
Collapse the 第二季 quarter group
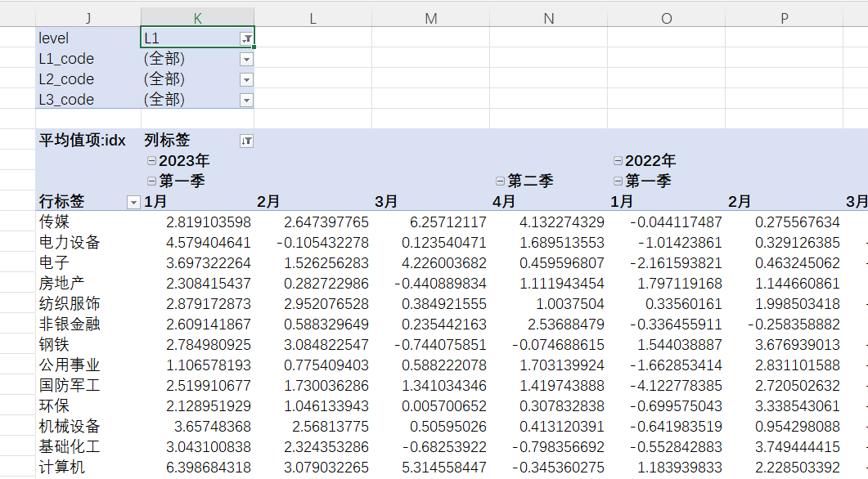[500, 181]
